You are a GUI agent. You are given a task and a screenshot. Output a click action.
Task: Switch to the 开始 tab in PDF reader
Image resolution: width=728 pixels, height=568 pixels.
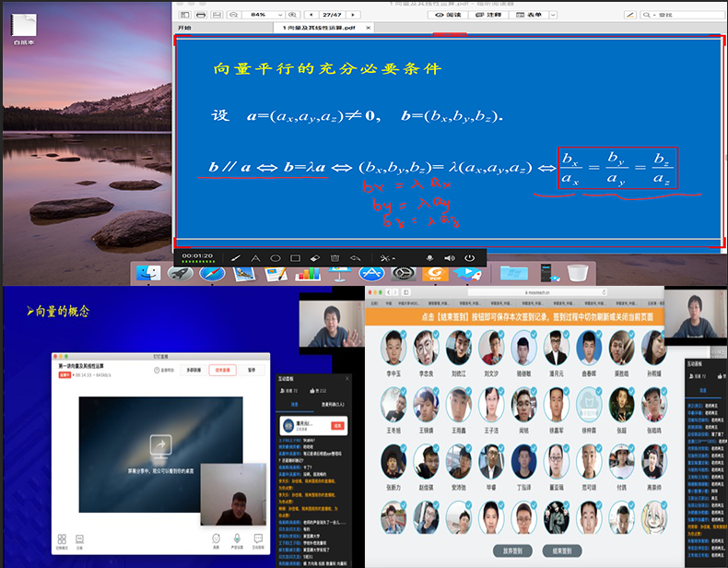tap(184, 28)
